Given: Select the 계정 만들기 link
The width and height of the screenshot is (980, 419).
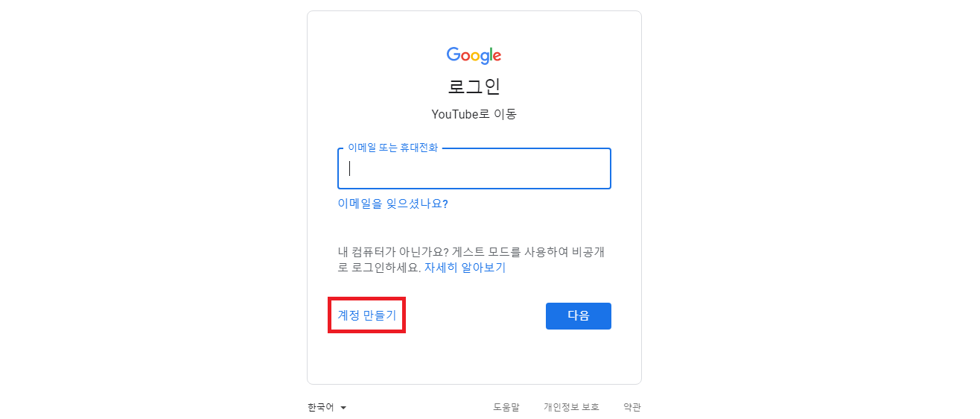Looking at the screenshot, I should point(367,315).
